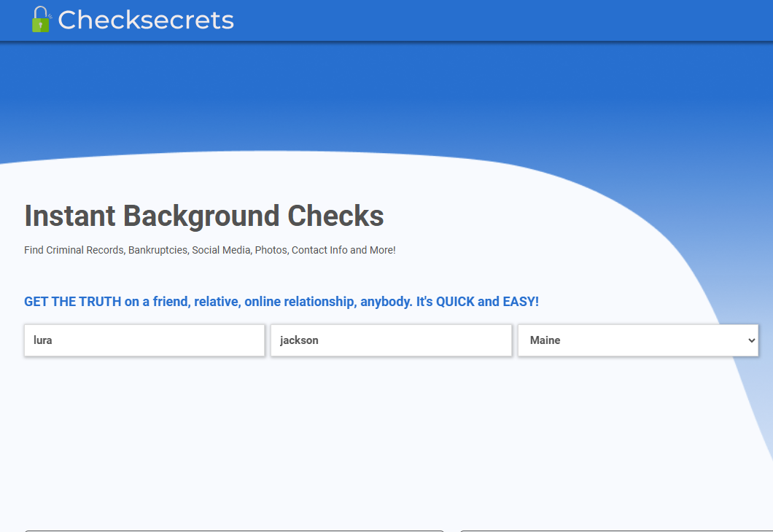Click "Bankruptcies" in the subtitle
The image size is (773, 532).
(158, 250)
